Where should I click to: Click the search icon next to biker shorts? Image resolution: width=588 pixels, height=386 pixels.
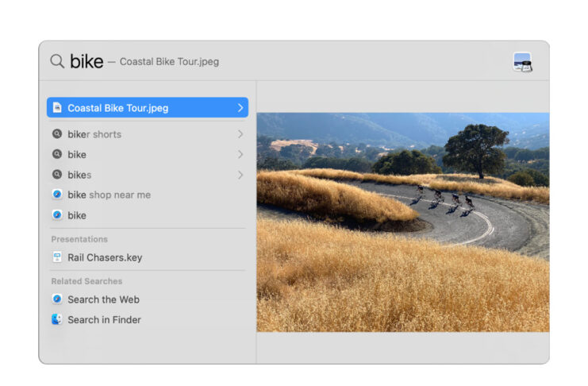pos(57,133)
